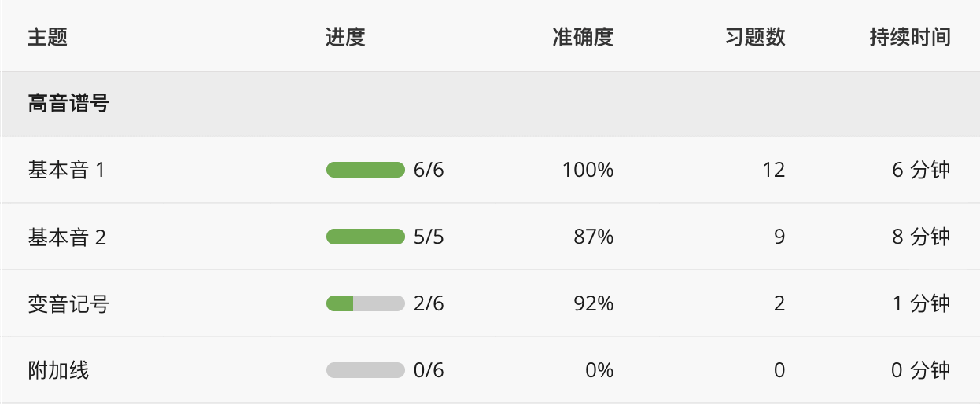Image resolution: width=980 pixels, height=404 pixels.
Task: Click the 基本音 2 progress bar
Action: point(365,237)
